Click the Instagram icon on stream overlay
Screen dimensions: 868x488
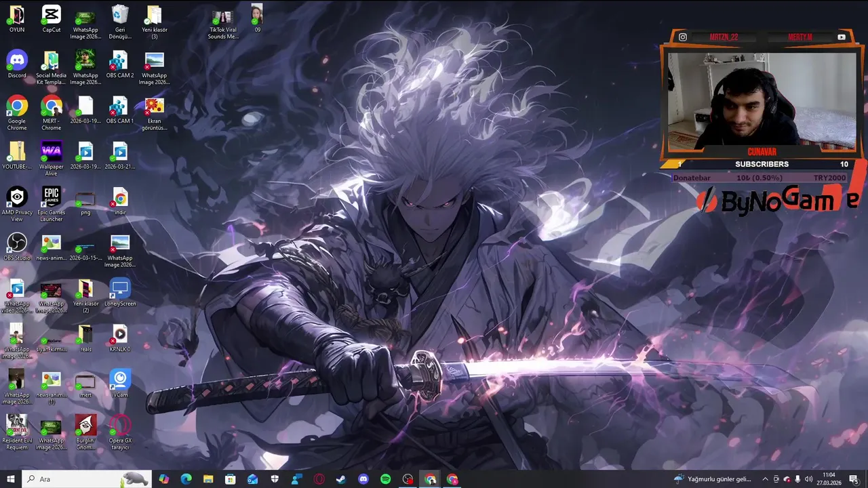tap(683, 37)
